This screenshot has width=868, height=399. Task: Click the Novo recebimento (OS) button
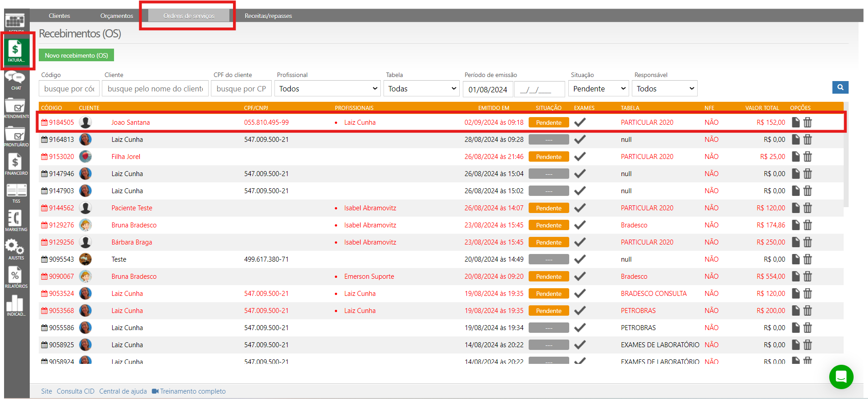point(76,55)
